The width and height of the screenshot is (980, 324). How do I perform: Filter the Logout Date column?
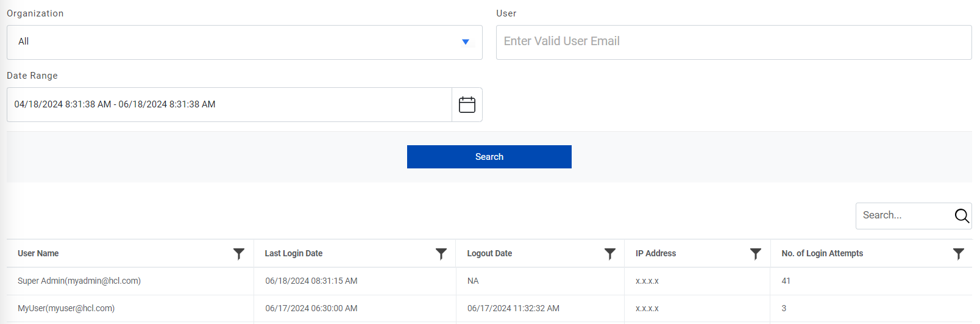[x=609, y=254]
